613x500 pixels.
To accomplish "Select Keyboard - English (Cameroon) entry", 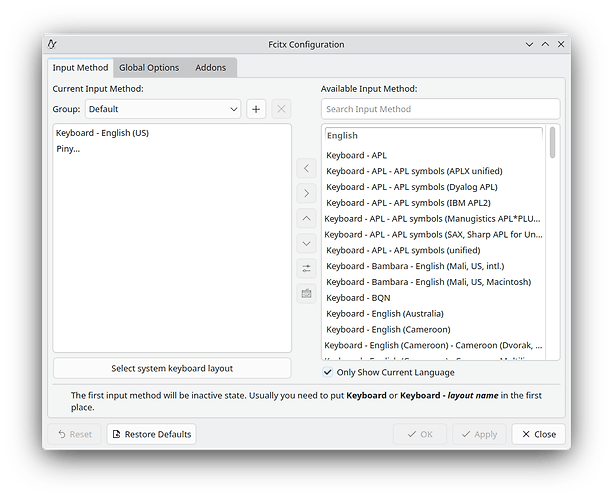I will (x=434, y=330).
